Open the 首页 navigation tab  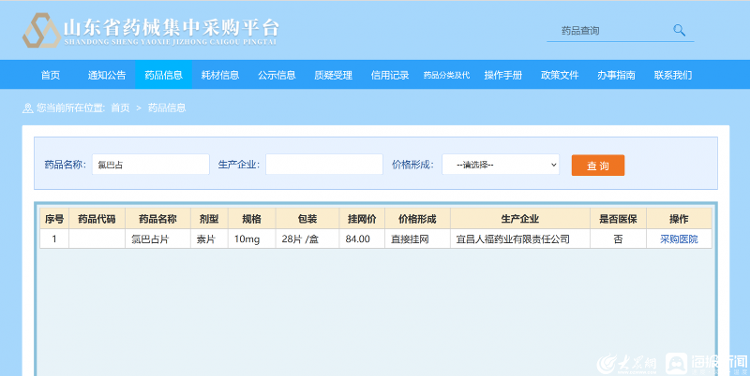point(50,75)
